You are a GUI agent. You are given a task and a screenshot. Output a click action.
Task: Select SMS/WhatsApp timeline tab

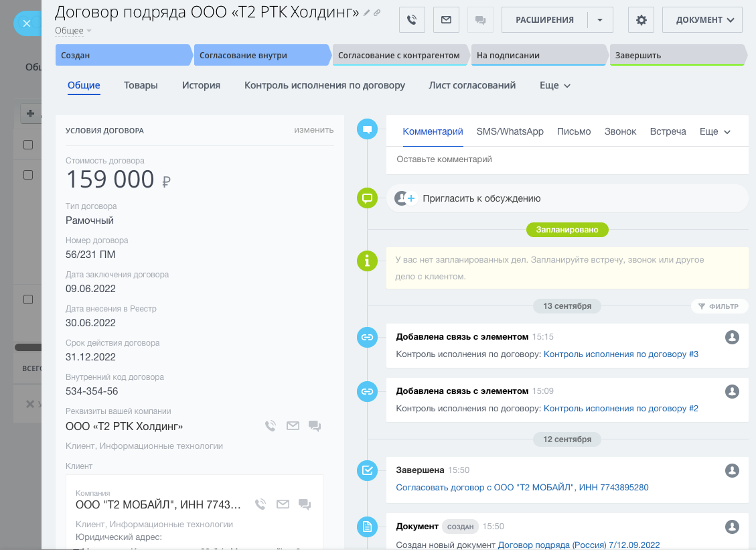510,132
